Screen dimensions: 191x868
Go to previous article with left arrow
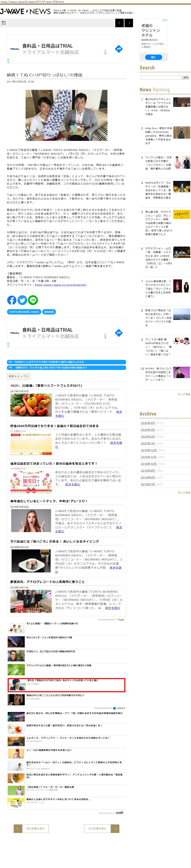coord(119,23)
